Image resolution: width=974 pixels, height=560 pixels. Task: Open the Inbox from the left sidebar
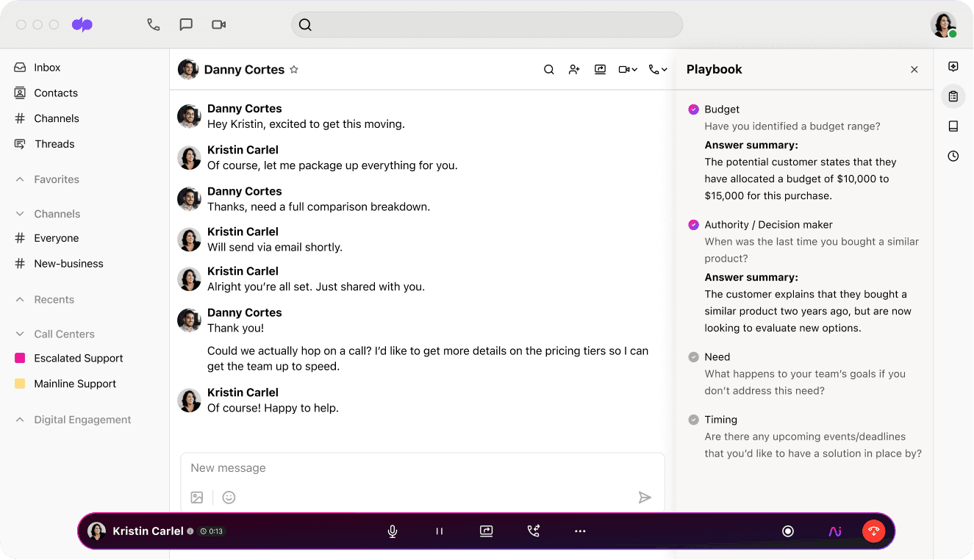(x=46, y=67)
